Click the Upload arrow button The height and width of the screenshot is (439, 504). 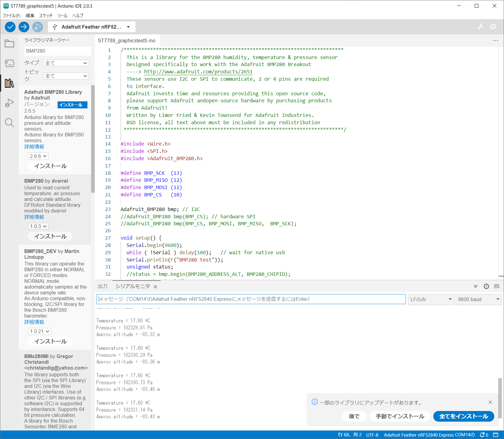pyautogui.click(x=24, y=27)
